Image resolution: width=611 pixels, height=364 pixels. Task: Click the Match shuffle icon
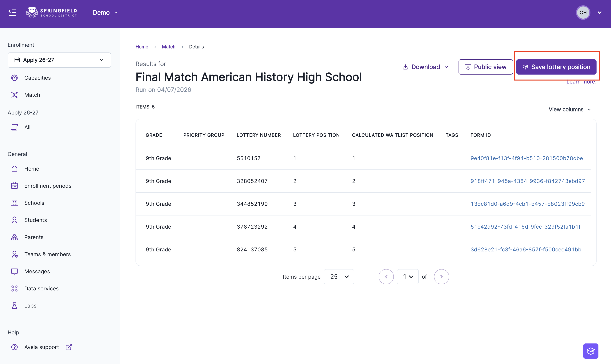14,95
